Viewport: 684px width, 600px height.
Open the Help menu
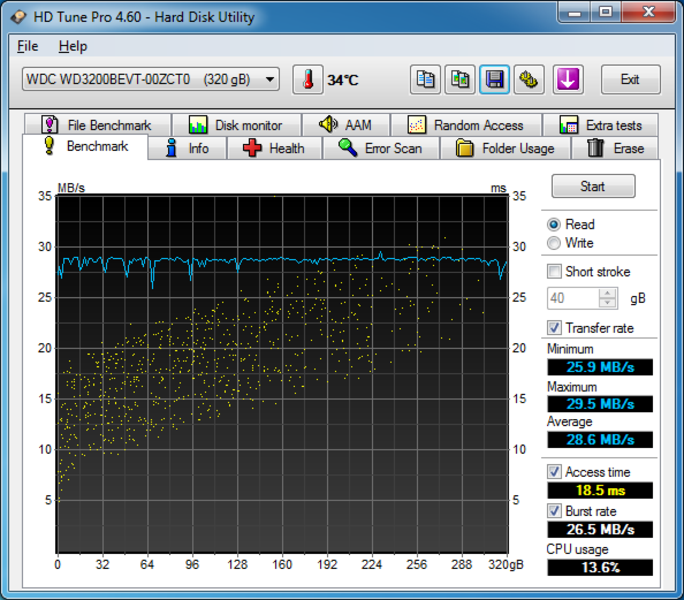point(72,46)
